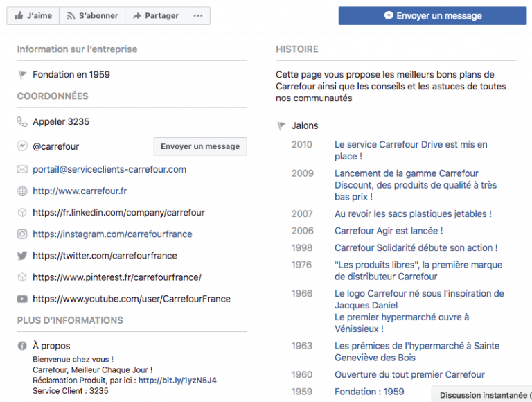Open the 1960 Ouverture du premier Carrefour milestone
The height and width of the screenshot is (402, 532).
[409, 375]
